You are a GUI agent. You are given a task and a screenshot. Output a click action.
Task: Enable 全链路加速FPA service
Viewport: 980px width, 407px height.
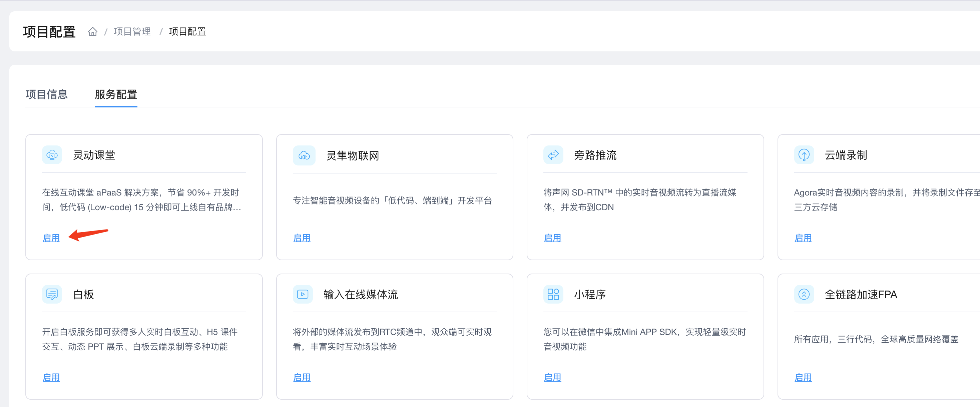coord(803,377)
